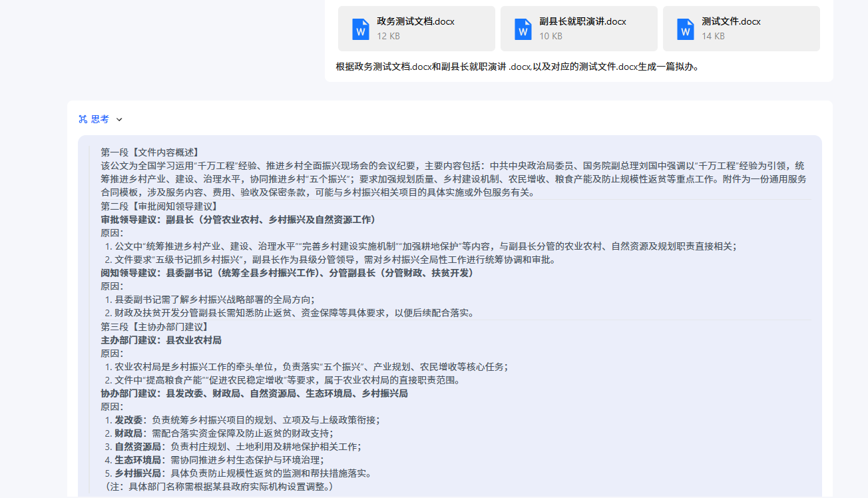Click the 第一段【文件内容概述】 heading

tap(150, 152)
